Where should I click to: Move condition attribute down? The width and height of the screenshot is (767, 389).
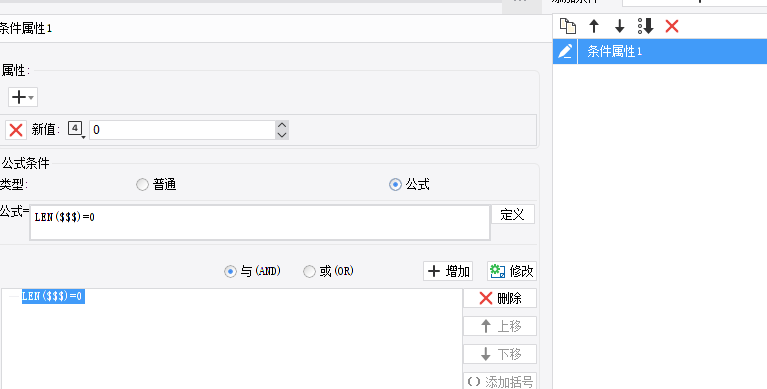point(619,26)
